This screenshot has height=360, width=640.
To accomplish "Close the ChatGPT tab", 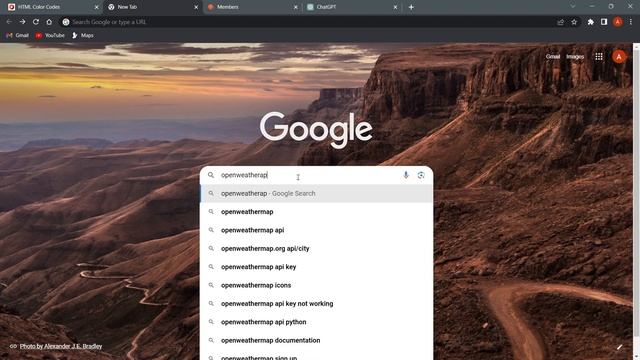I will tap(395, 7).
